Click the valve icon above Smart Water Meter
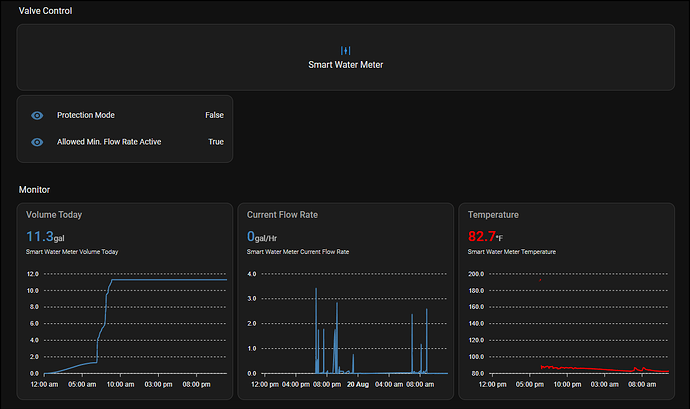This screenshot has height=409, width=690. click(x=345, y=50)
